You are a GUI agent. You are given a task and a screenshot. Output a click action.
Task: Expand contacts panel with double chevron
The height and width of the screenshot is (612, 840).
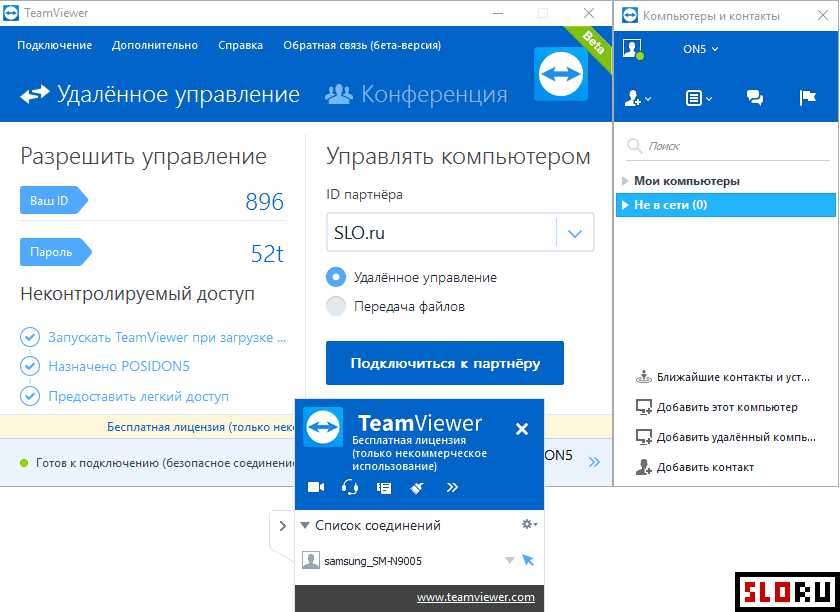click(x=594, y=462)
